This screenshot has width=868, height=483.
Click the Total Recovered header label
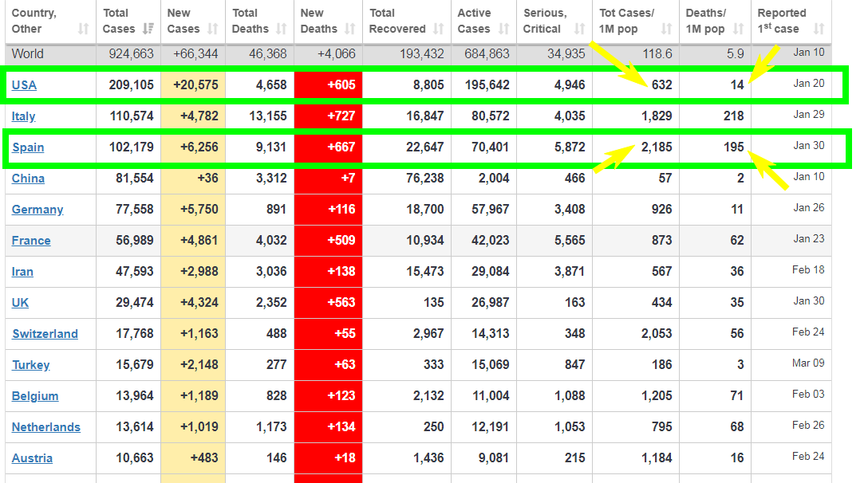coord(397,21)
